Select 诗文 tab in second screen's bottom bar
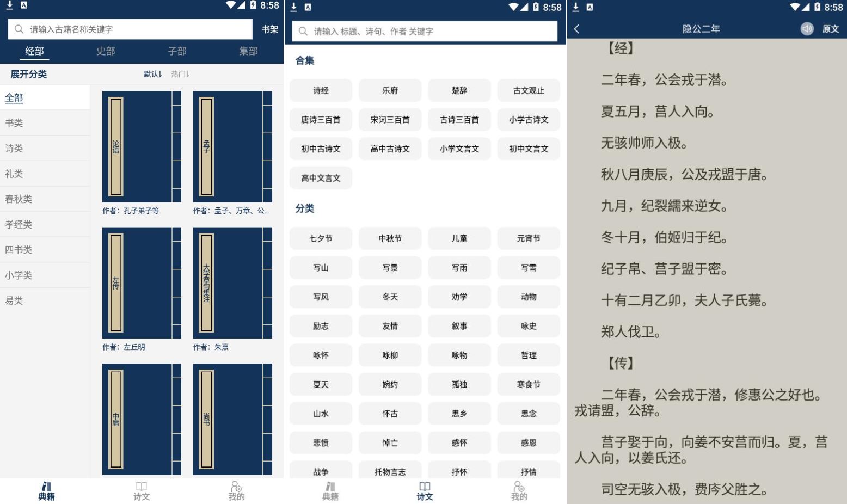 (425, 491)
